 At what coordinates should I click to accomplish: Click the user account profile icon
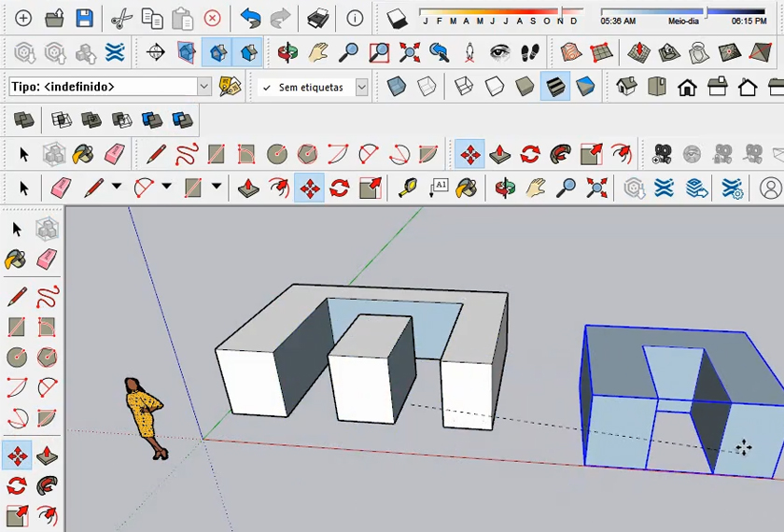[x=769, y=188]
